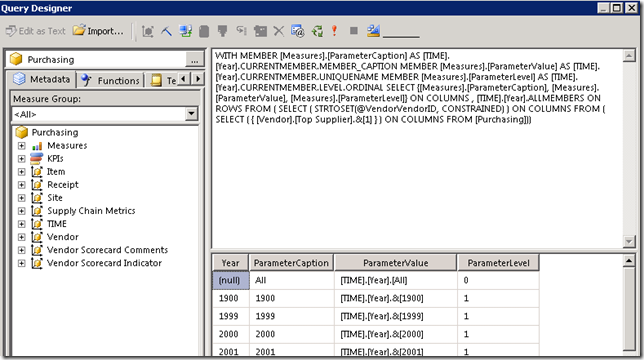Expand the TIME dimension

tap(21, 224)
